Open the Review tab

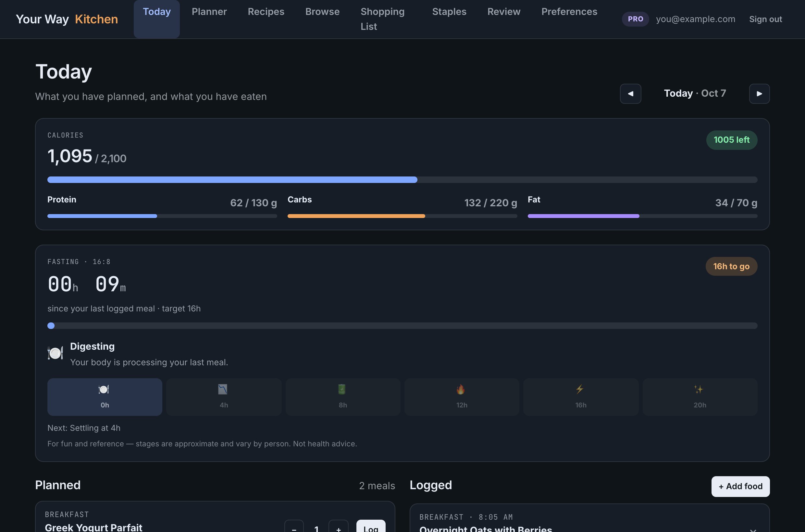(504, 12)
